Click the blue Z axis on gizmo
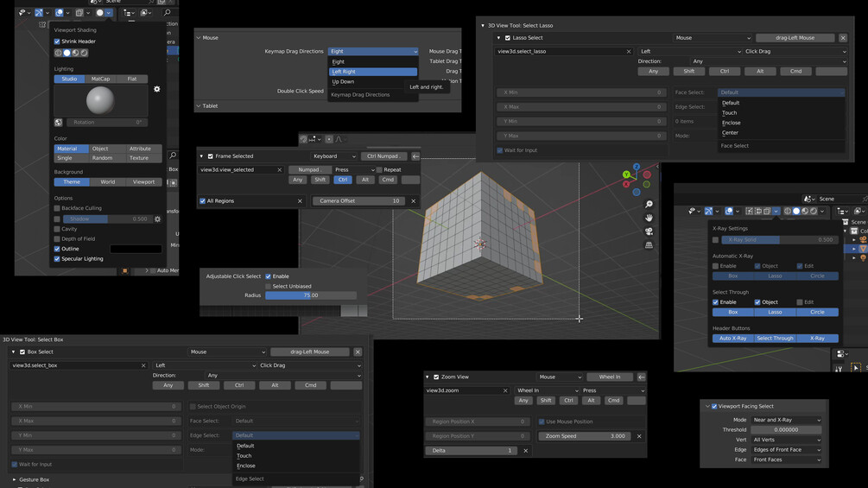Viewport: 868px width, 488px height. (x=637, y=167)
